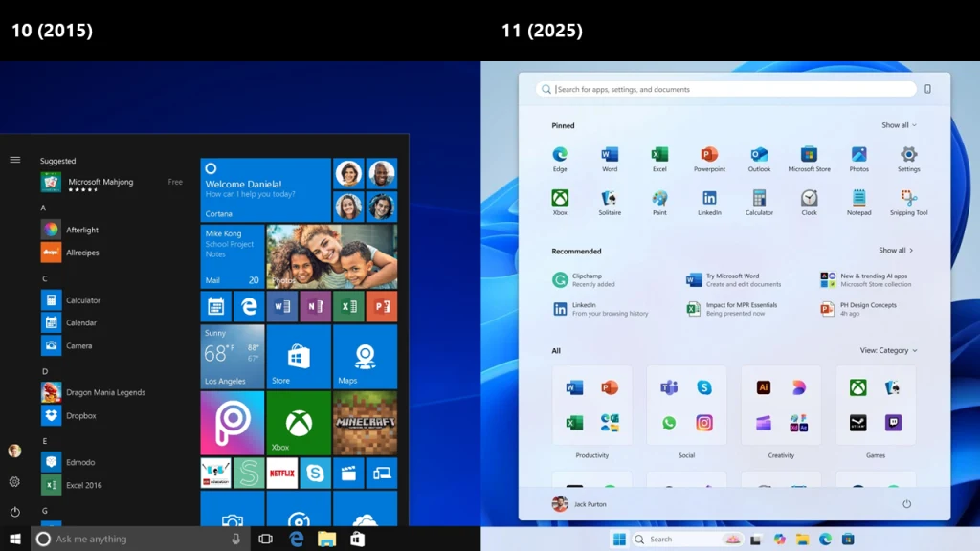This screenshot has width=980, height=551.
Task: Open File Explorer on the Windows 10 taskbar
Action: pyautogui.click(x=327, y=539)
